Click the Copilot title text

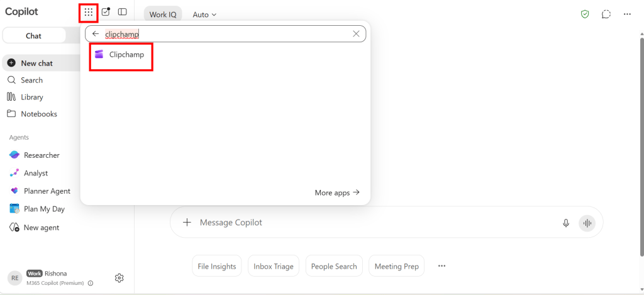click(21, 11)
